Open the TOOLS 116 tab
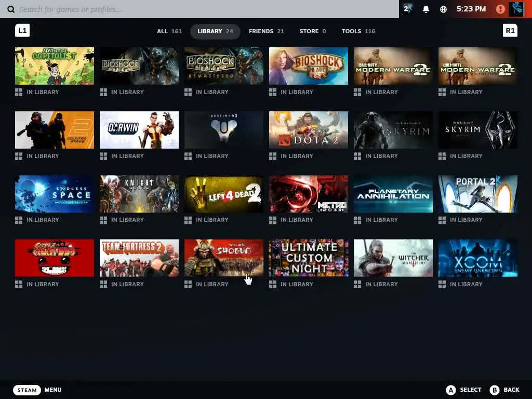Screen dimensions: 532x399 [x=358, y=31]
